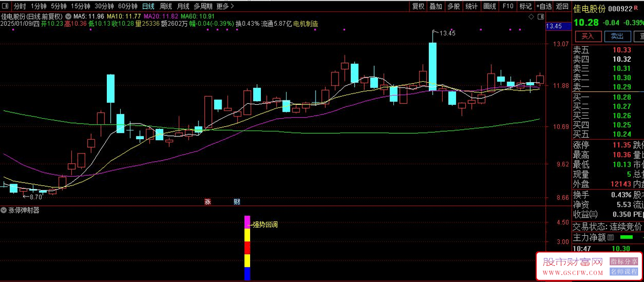Click the 卖五 price 10.33
644x282 pixels.
[x=622, y=50]
